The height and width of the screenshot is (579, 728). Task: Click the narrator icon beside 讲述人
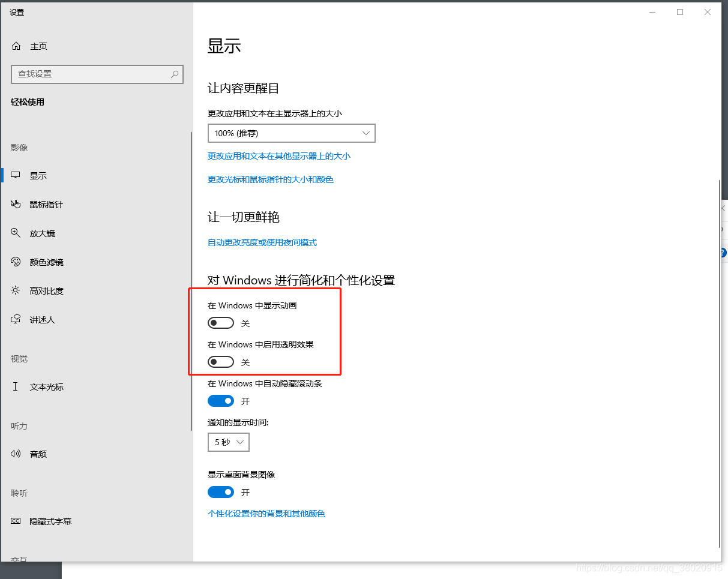pos(16,320)
